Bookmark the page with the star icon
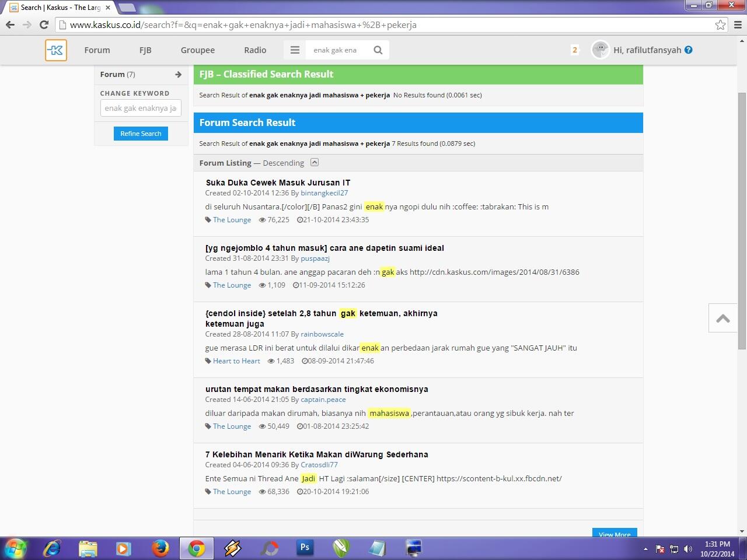This screenshot has height=560, width=747. point(721,24)
